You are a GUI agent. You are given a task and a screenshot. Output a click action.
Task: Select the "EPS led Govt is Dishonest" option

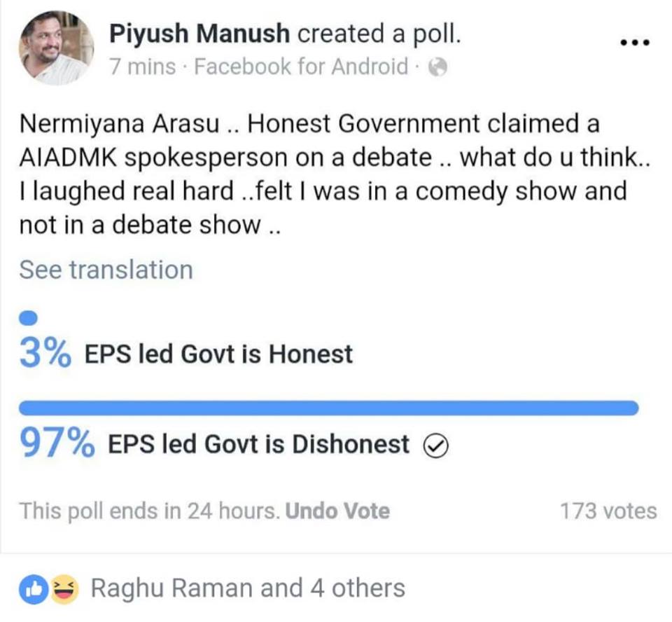pyautogui.click(x=258, y=444)
